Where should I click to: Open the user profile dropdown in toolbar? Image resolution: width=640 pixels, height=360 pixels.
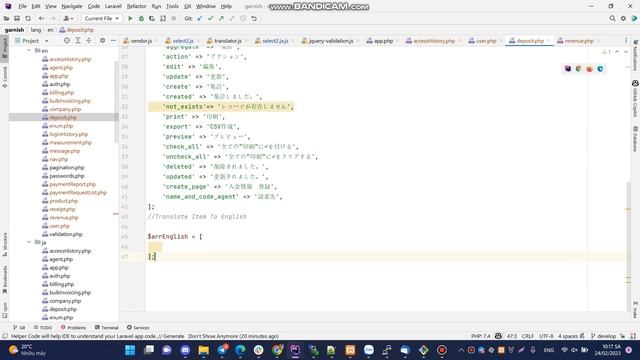(68, 18)
